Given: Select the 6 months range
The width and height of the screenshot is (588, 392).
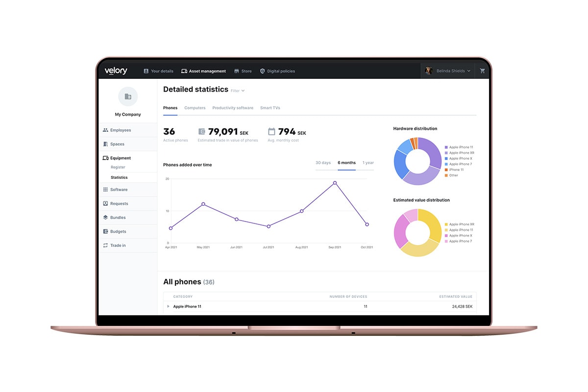Looking at the screenshot, I should 346,163.
